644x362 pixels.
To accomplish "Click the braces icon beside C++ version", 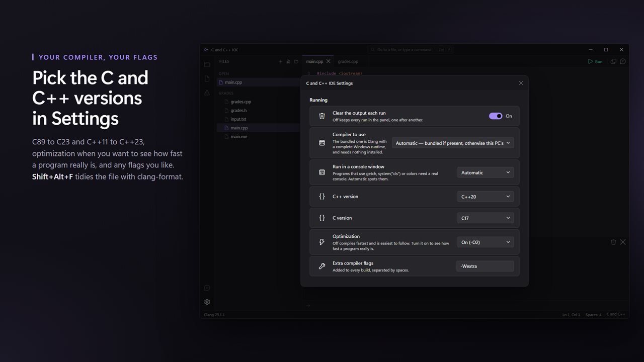I will point(322,197).
